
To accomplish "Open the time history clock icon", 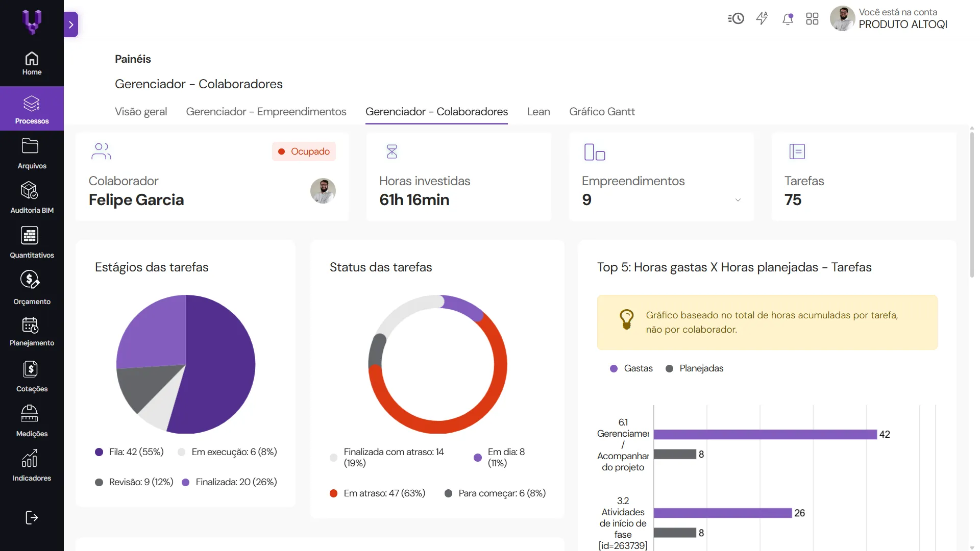I will pos(736,19).
